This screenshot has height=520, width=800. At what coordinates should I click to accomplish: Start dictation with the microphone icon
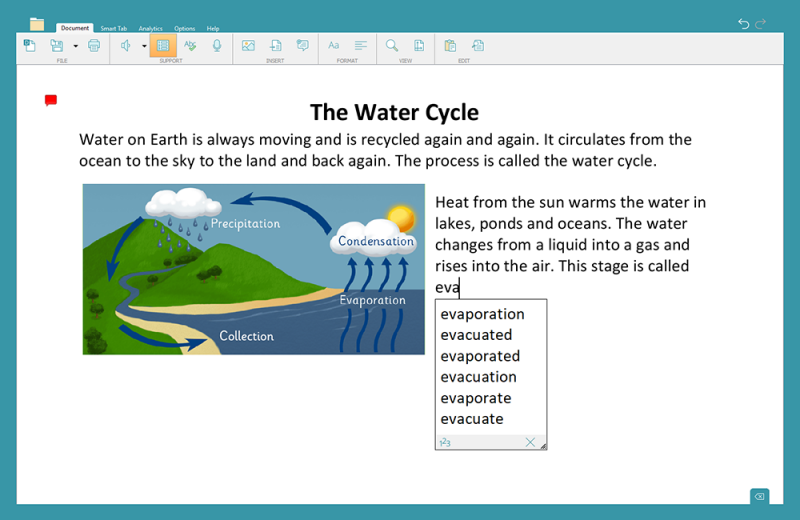[x=217, y=46]
